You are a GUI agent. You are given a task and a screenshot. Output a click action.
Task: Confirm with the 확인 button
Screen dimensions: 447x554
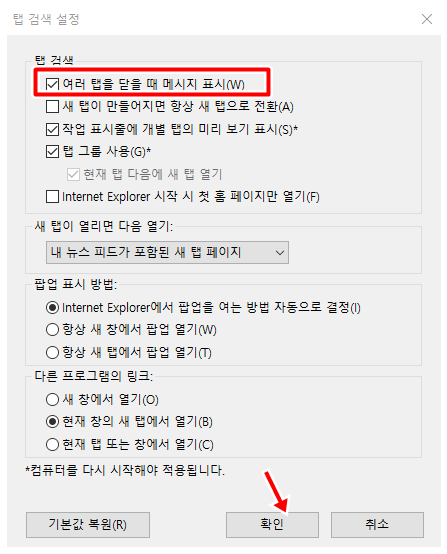pos(272,525)
